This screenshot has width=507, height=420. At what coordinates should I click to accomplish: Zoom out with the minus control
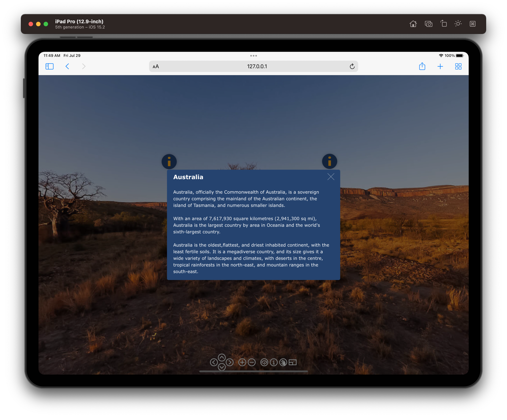251,362
